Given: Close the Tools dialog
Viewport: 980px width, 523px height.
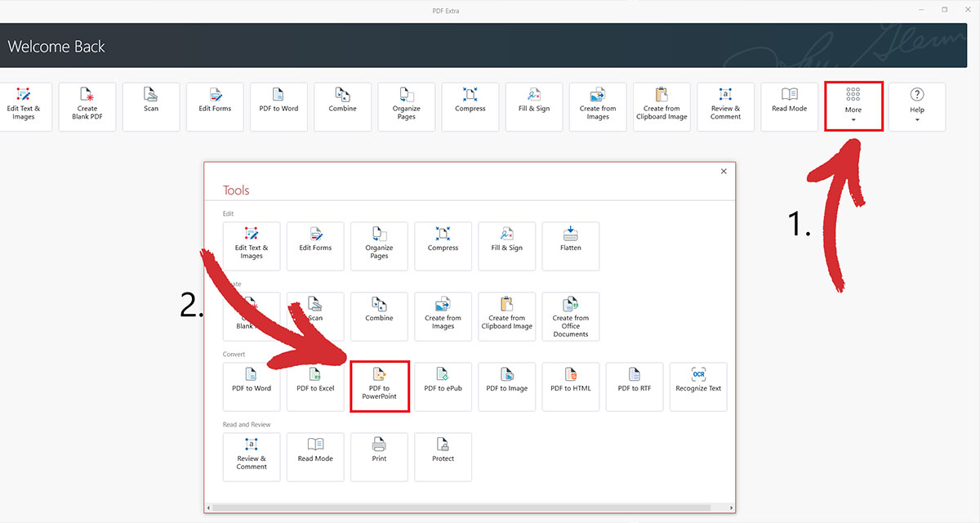Looking at the screenshot, I should (x=724, y=172).
